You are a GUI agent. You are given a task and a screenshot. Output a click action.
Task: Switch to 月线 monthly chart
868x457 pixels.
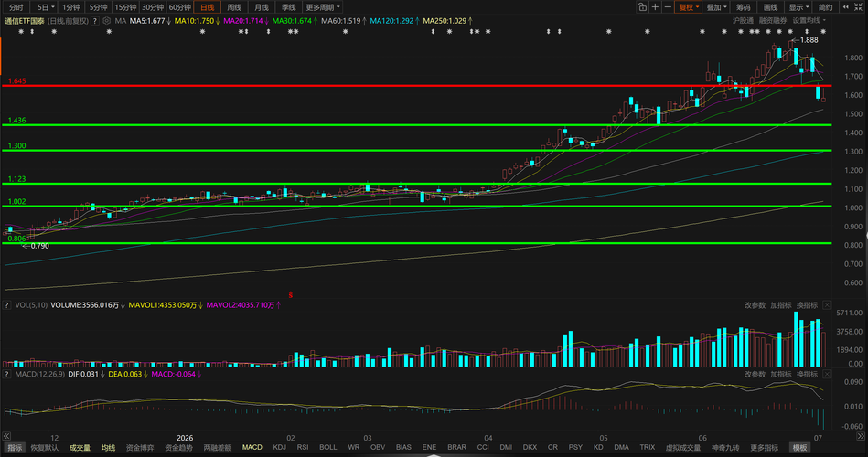(262, 7)
